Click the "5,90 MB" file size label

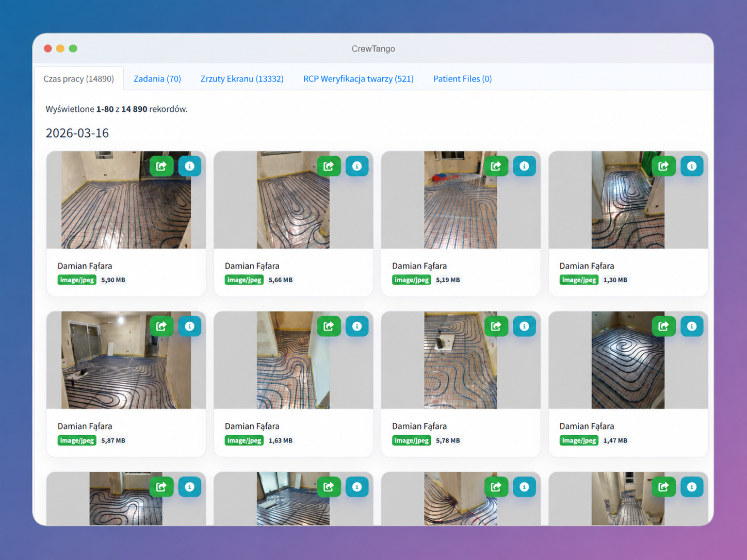[x=113, y=280]
